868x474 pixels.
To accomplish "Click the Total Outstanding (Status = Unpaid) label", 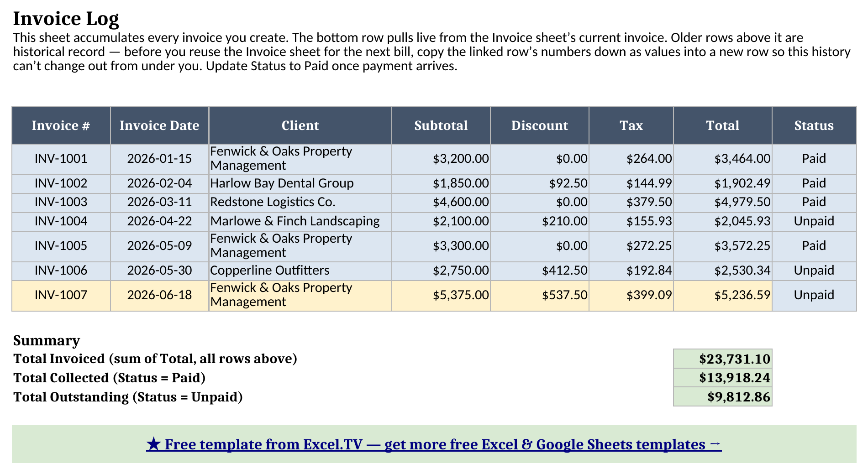I will [128, 397].
